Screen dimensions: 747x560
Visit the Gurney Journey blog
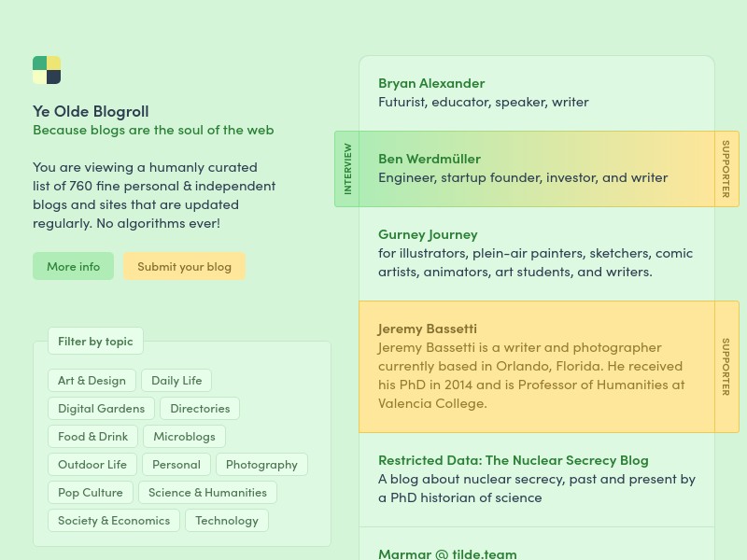[x=428, y=235]
